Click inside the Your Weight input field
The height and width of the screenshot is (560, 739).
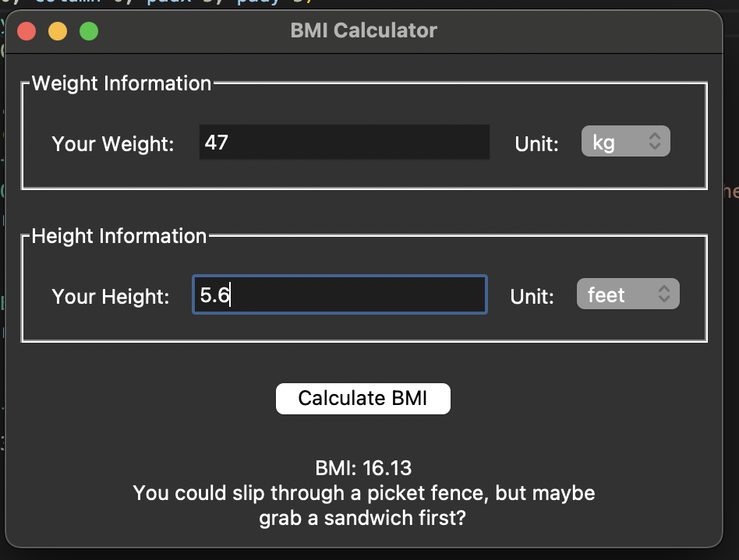pyautogui.click(x=343, y=143)
